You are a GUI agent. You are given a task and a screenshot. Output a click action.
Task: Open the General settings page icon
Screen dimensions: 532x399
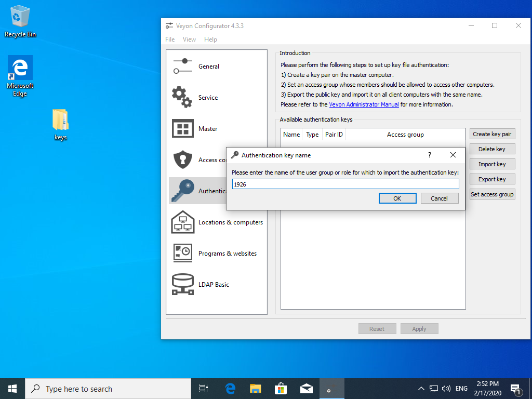pyautogui.click(x=182, y=66)
